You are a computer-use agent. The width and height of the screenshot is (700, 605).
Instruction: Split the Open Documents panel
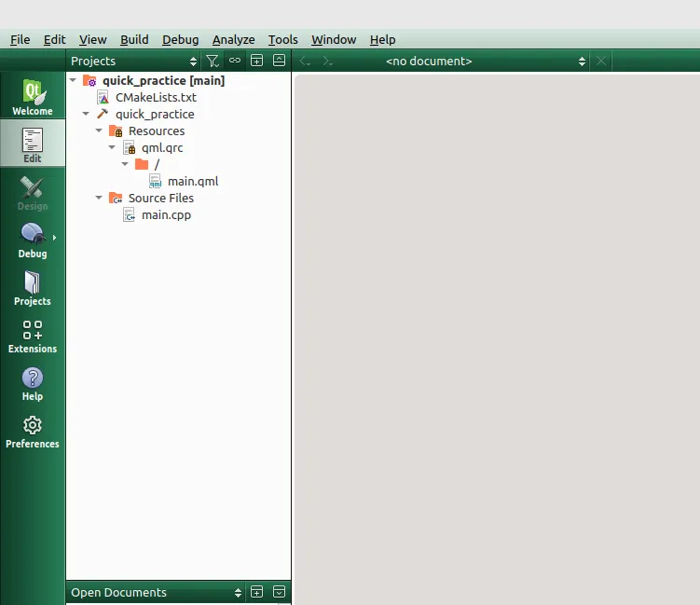coord(256,592)
